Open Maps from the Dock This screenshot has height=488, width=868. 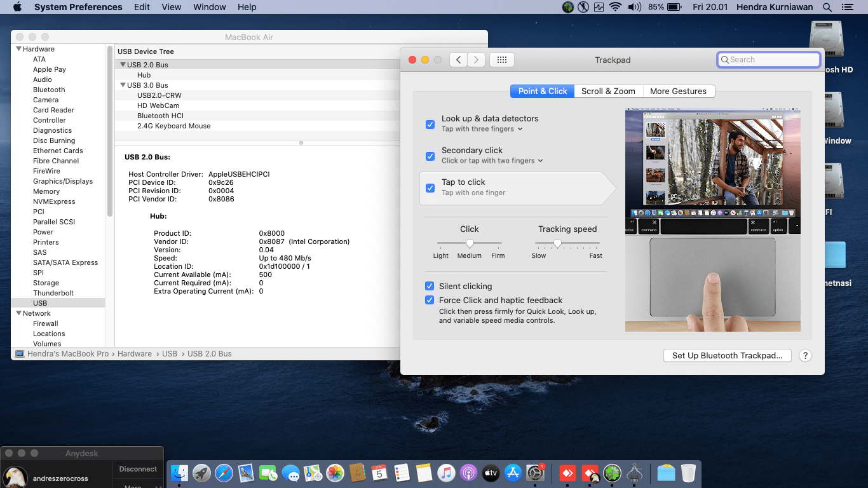pos(313,473)
